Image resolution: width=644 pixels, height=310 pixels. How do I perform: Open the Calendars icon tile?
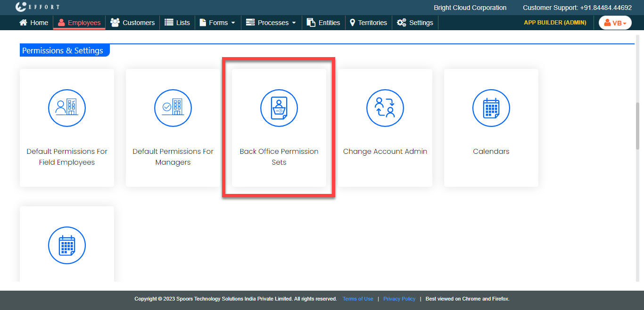[491, 108]
